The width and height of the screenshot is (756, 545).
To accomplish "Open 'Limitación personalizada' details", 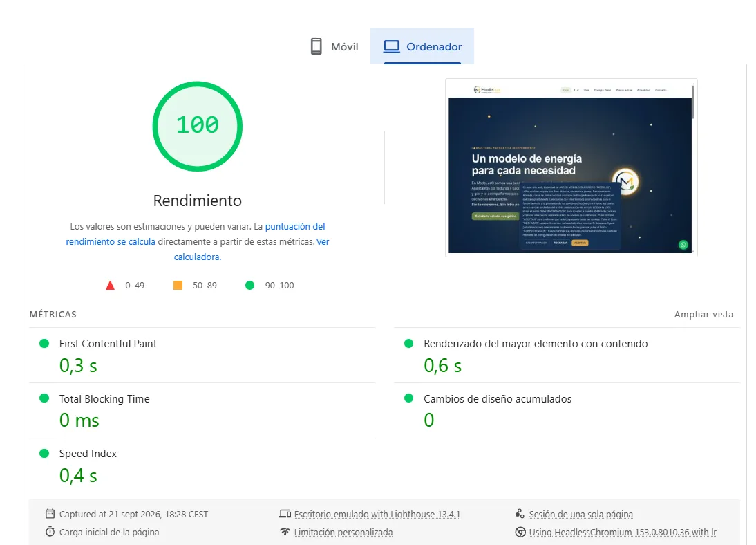I will point(343,532).
